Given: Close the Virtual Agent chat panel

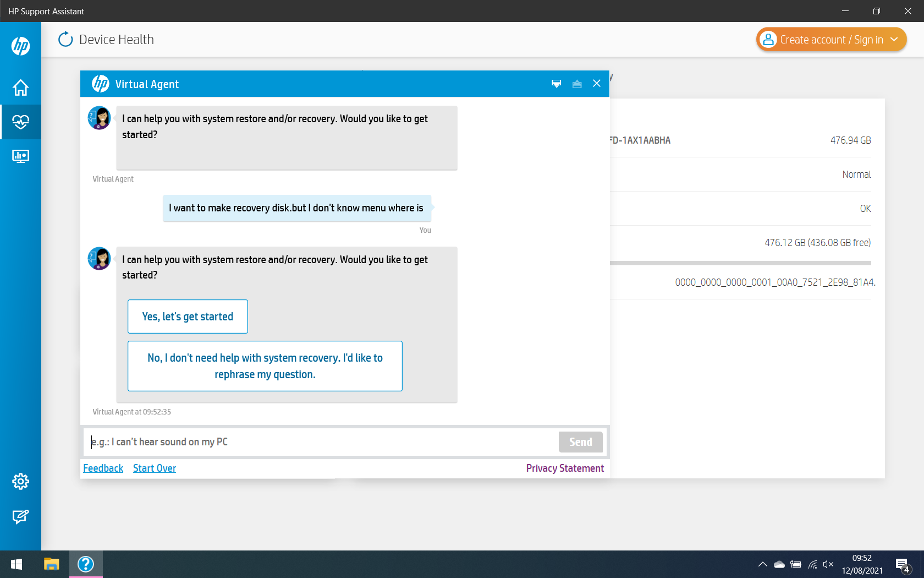Looking at the screenshot, I should 597,84.
